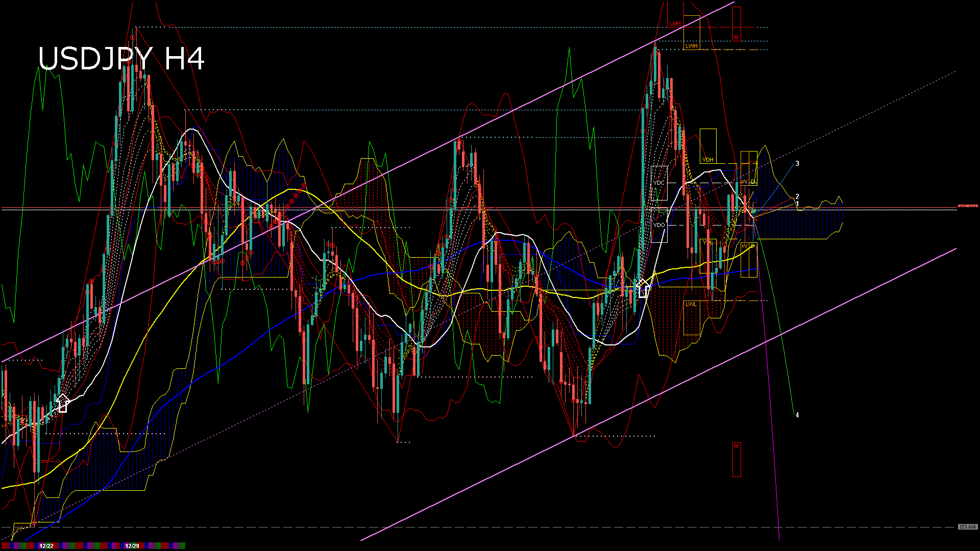Click projection line label 2

[x=797, y=196]
